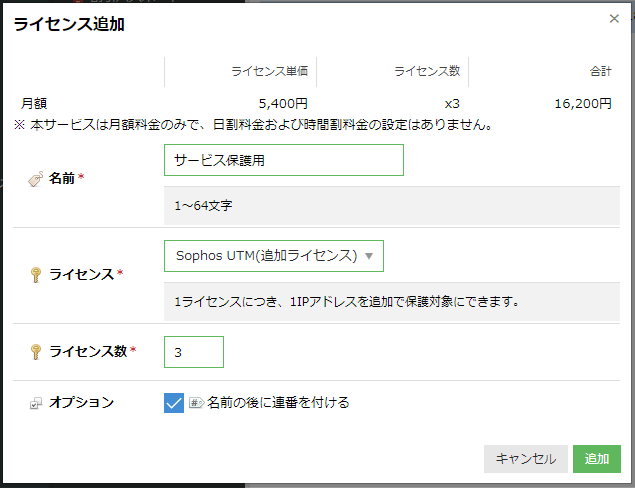Click the 5,400円 unit price value
This screenshot has width=635, height=488.
(283, 103)
